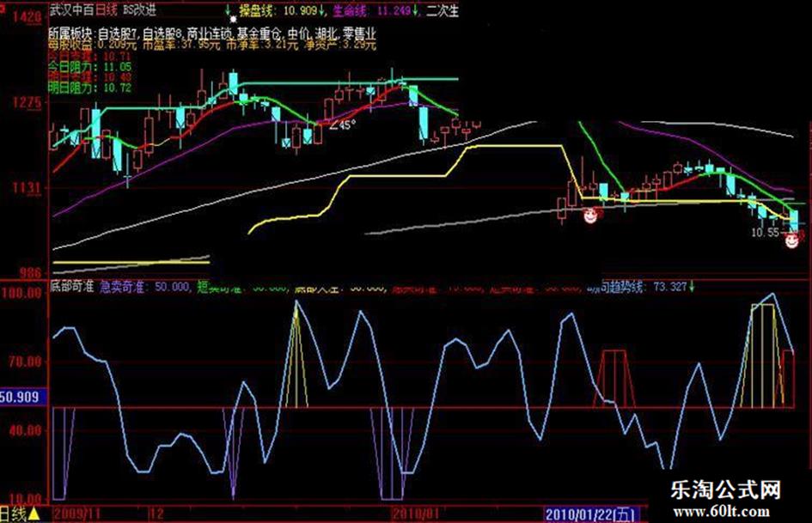The image size is (812, 523).
Task: Click the red 日线 period label in the title
Action: (x=107, y=9)
